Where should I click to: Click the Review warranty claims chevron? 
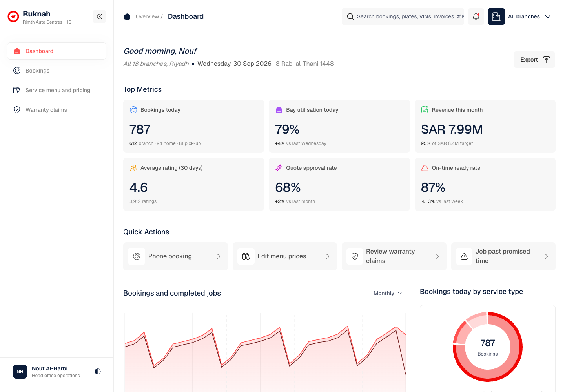click(x=437, y=256)
